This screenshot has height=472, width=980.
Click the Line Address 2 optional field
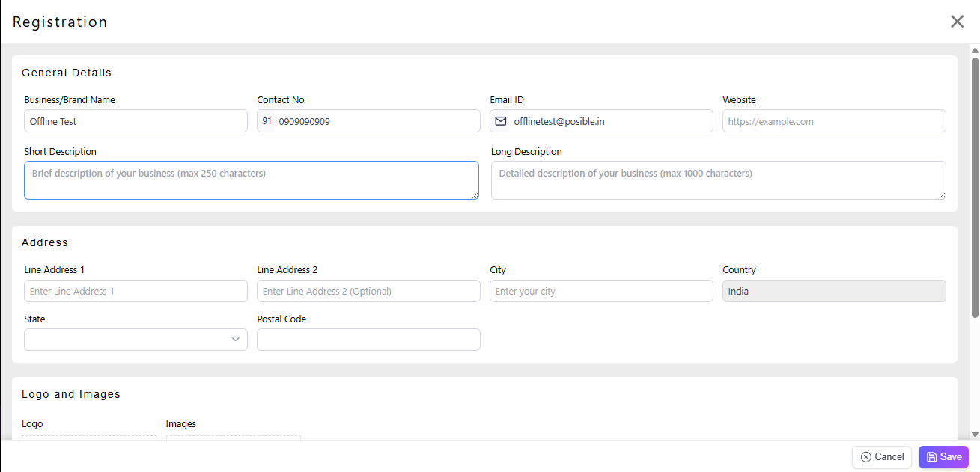368,291
